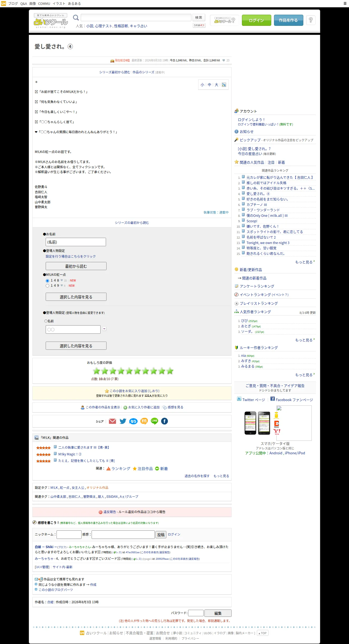Expand もっと見る under popular author ranking
Screen dimensions: 349x644
pyautogui.click(x=305, y=340)
